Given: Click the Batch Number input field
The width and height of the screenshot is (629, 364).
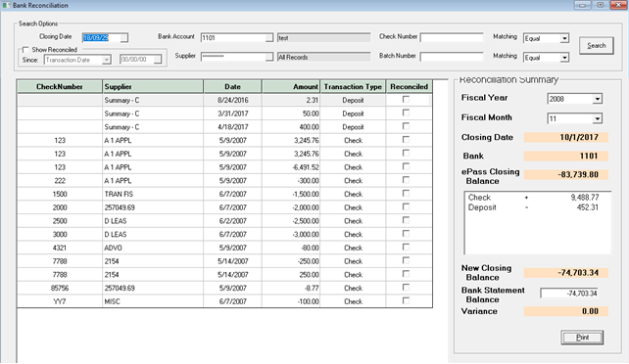Looking at the screenshot, I should click(x=452, y=57).
